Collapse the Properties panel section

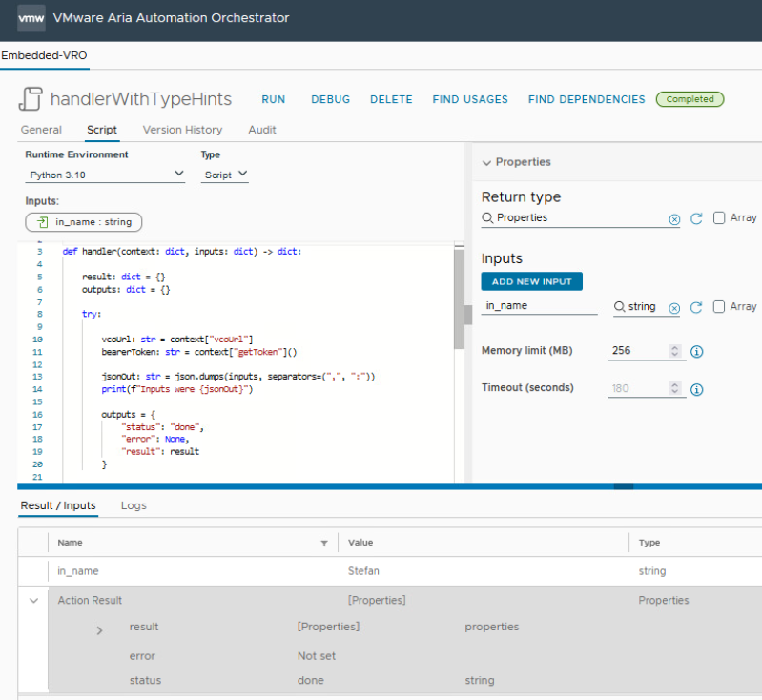[x=486, y=163]
